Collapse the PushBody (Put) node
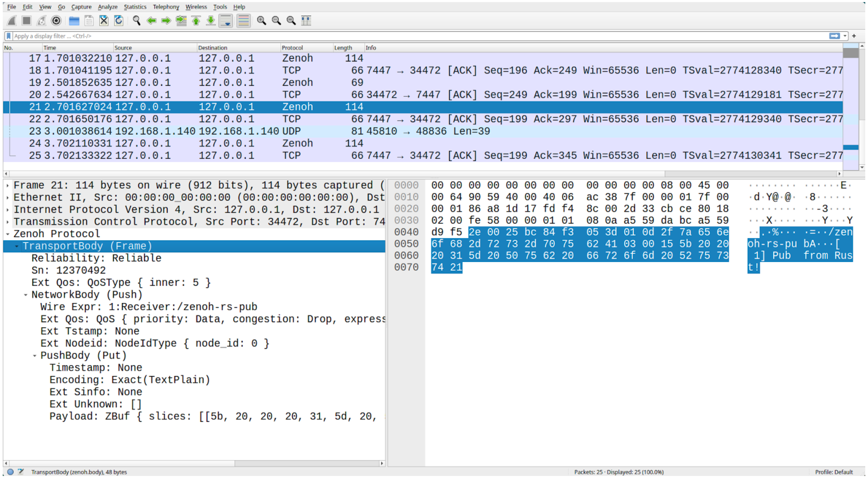The height and width of the screenshot is (478, 868). 35,356
